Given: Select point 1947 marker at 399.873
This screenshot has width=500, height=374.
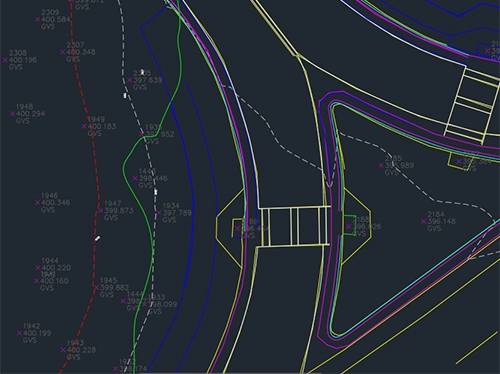Looking at the screenshot, I should point(100,211).
